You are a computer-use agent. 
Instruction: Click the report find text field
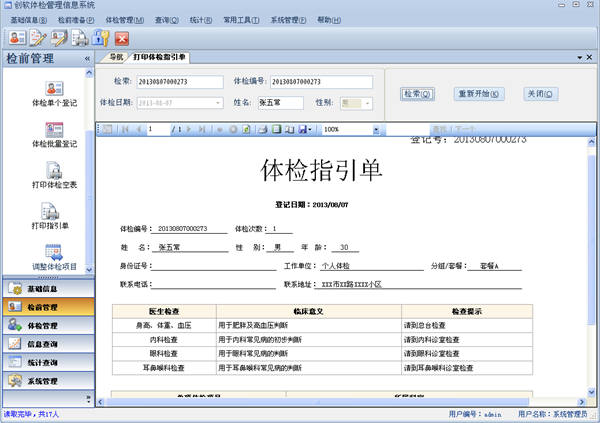[x=408, y=129]
